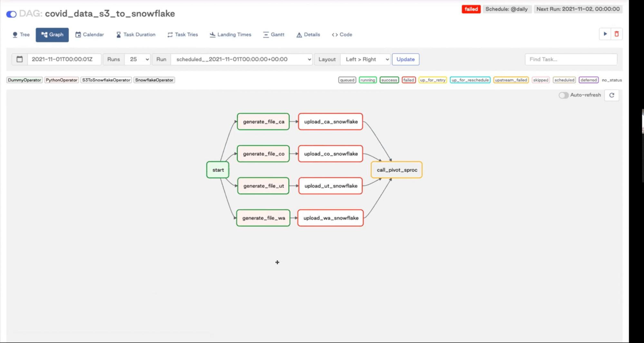This screenshot has height=343, width=644.
Task: Enable the Auto-refresh toggle
Action: [563, 95]
